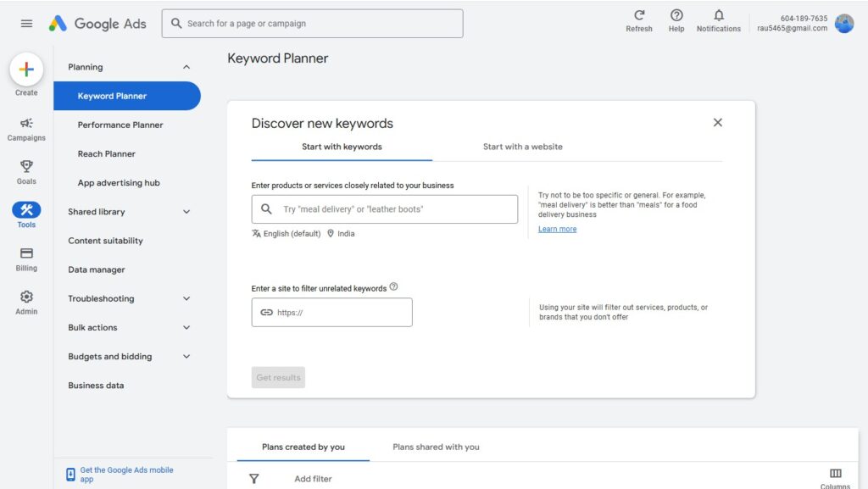This screenshot has width=868, height=489.
Task: Open Content suitability
Action: click(105, 241)
